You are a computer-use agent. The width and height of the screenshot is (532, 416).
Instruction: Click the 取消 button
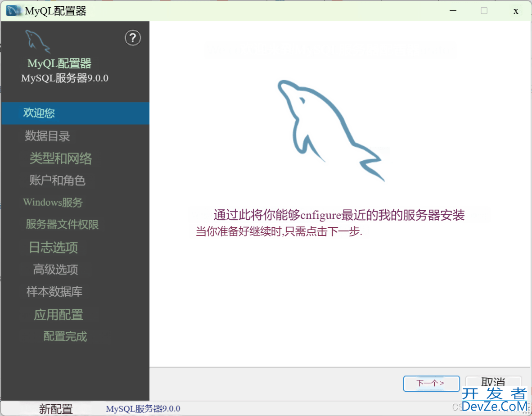coord(493,383)
